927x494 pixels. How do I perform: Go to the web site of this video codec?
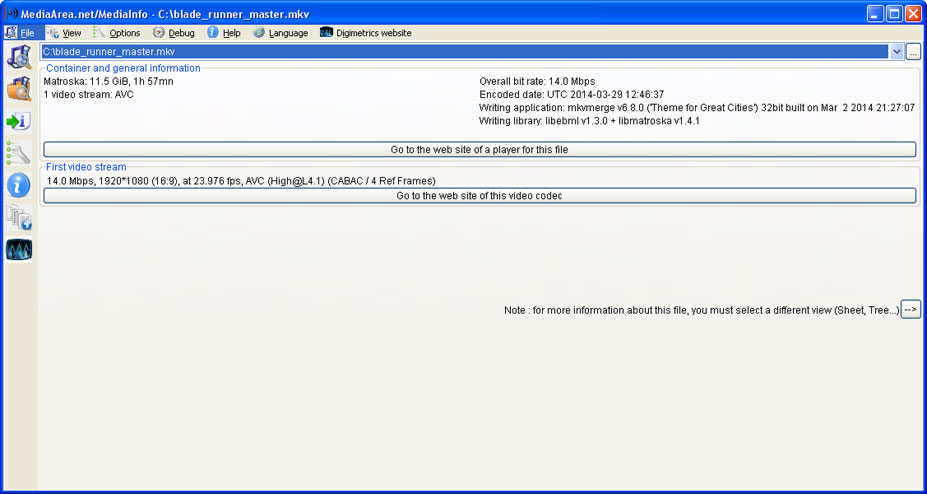479,196
